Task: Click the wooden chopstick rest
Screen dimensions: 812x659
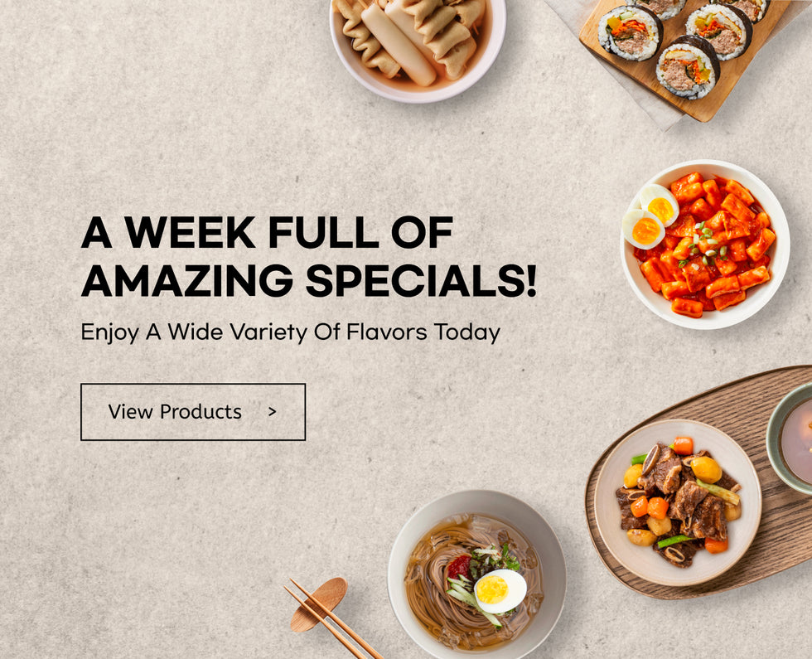Action: 318,604
